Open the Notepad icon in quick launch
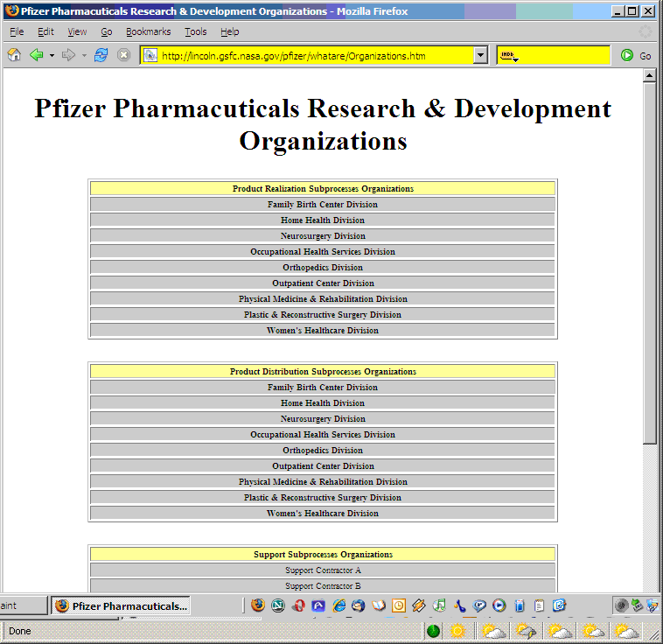Screen dimensions: 663x644 tap(539, 605)
